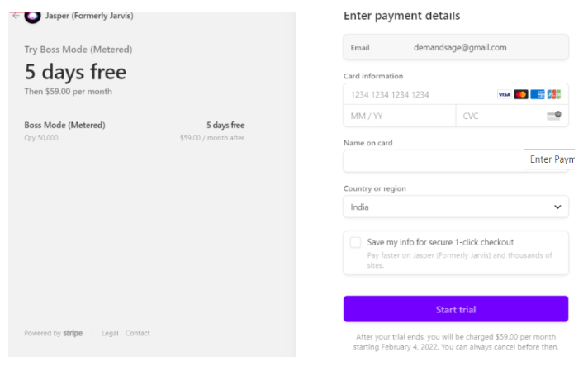Click the Jasper (Formerly Jarvis) merchant name

coord(89,16)
